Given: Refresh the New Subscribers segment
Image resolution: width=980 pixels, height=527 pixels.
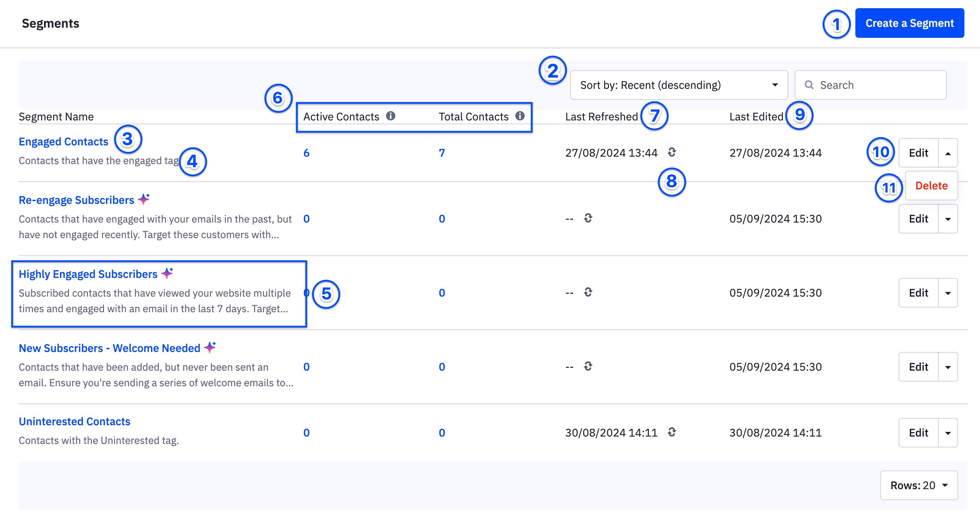Looking at the screenshot, I should pos(588,366).
